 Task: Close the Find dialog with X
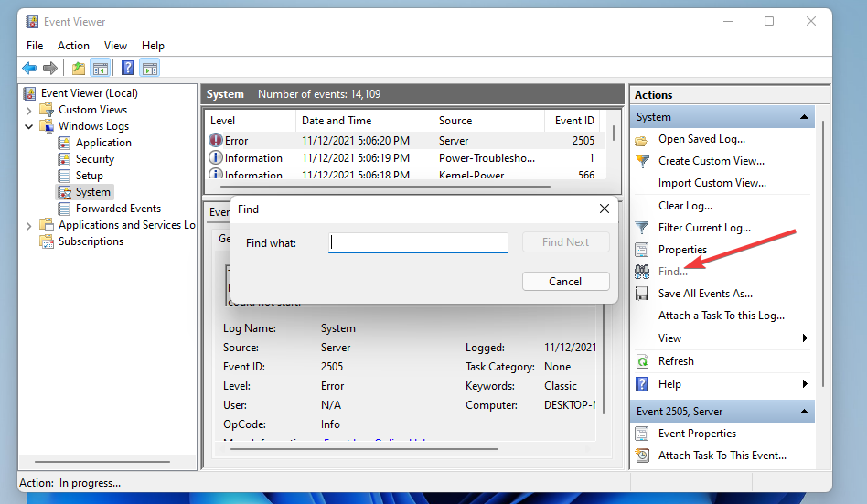[x=605, y=209]
